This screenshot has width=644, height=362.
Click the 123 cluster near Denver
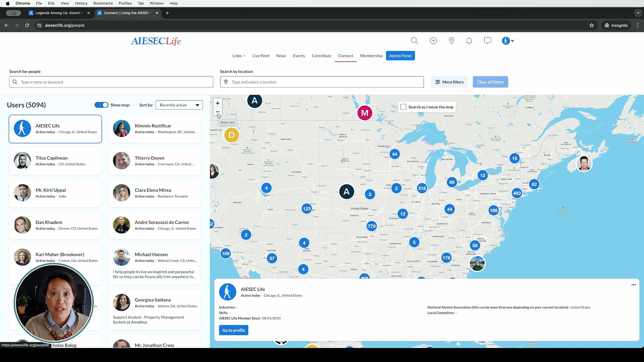click(x=307, y=209)
